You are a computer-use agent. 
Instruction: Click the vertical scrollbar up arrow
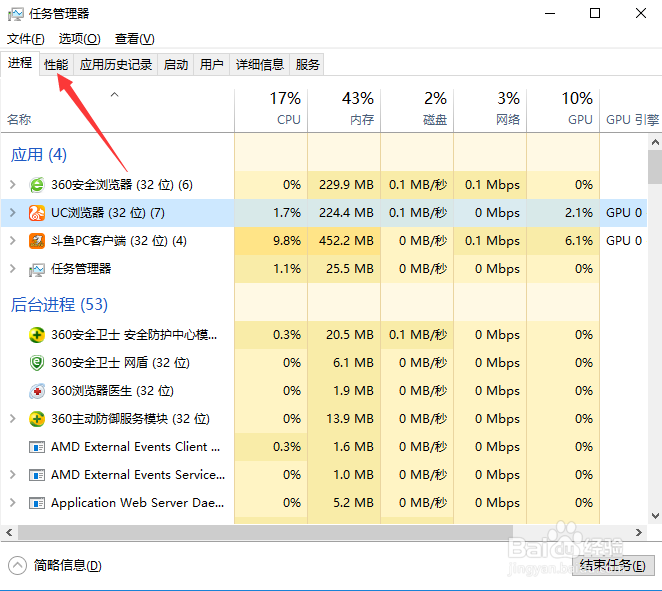point(655,142)
